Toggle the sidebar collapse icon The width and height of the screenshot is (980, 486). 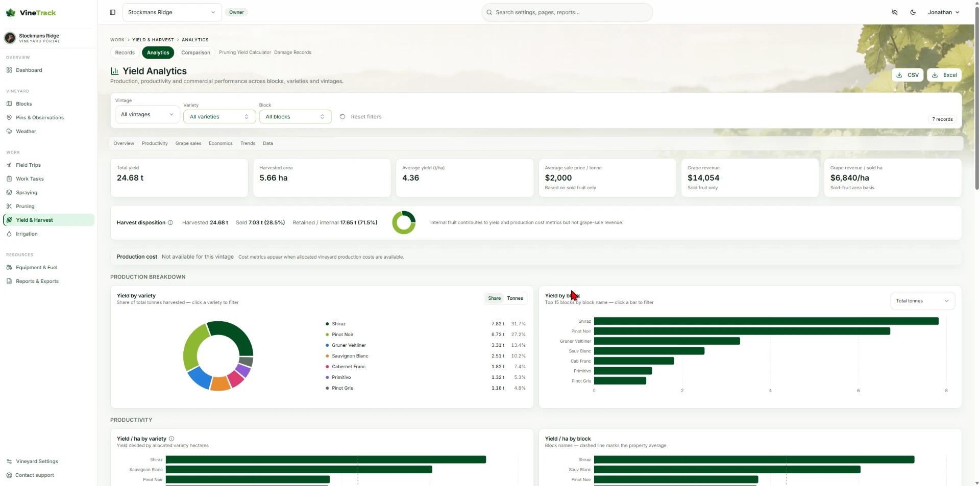113,12
